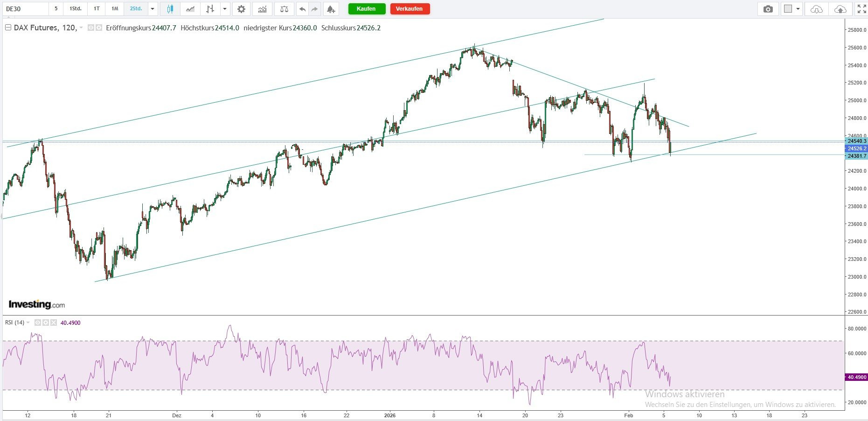The width and height of the screenshot is (868, 421).
Task: Open the indicators menu icon
Action: (x=263, y=9)
